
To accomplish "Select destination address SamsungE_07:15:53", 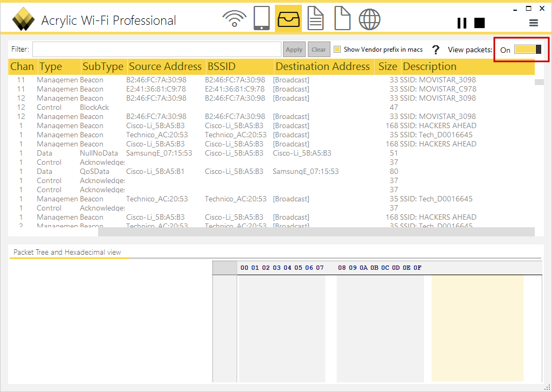I will coord(306,171).
